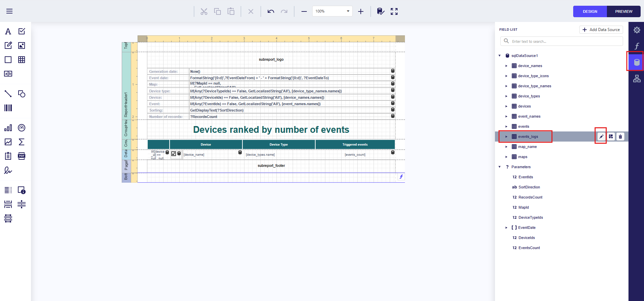Screen dimensions: 644x301
Task: Expand the EventDate parameter node
Action: 506,228
